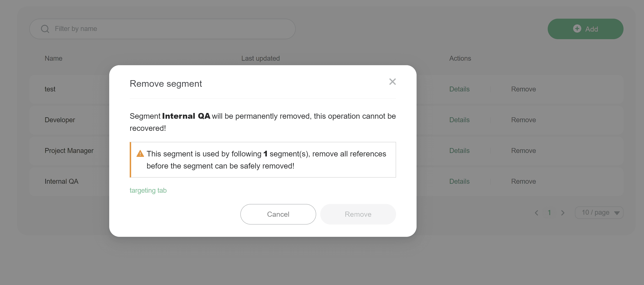
Task: Open Details for test segment
Action: coord(459,89)
